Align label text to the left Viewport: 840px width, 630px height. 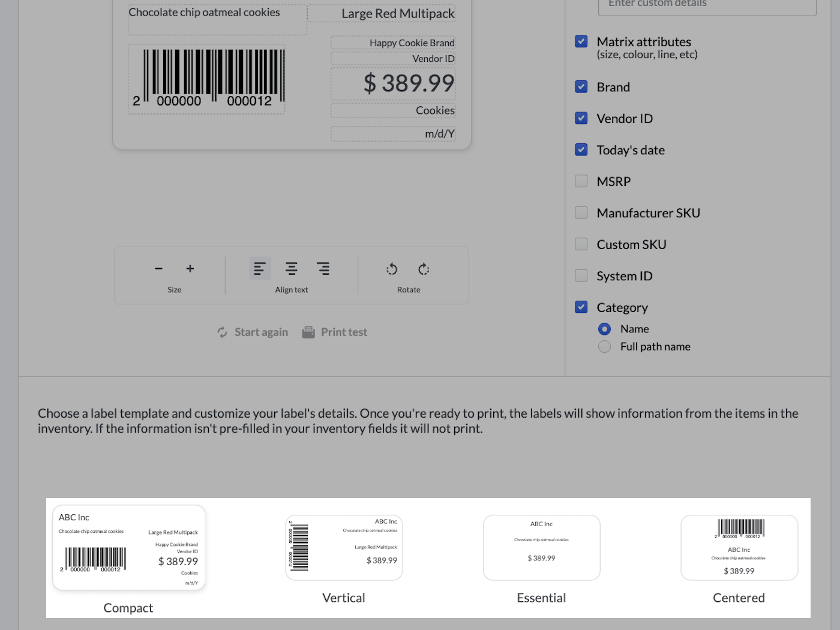260,269
